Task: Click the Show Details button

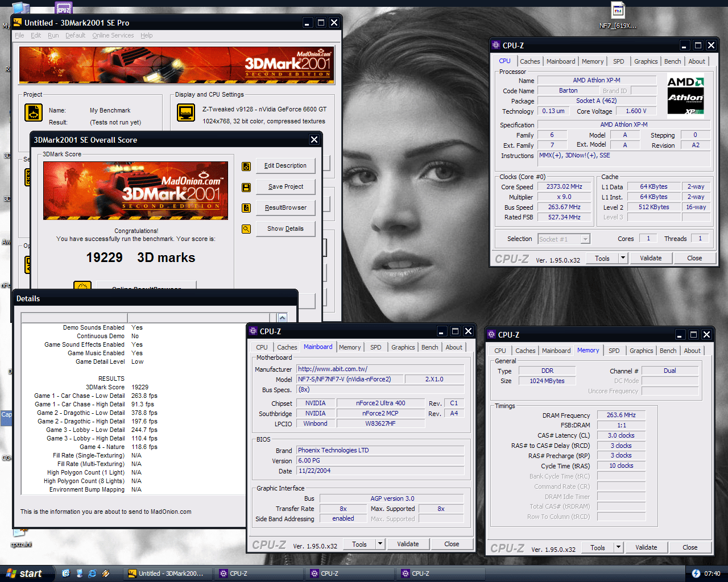Action: pos(286,229)
